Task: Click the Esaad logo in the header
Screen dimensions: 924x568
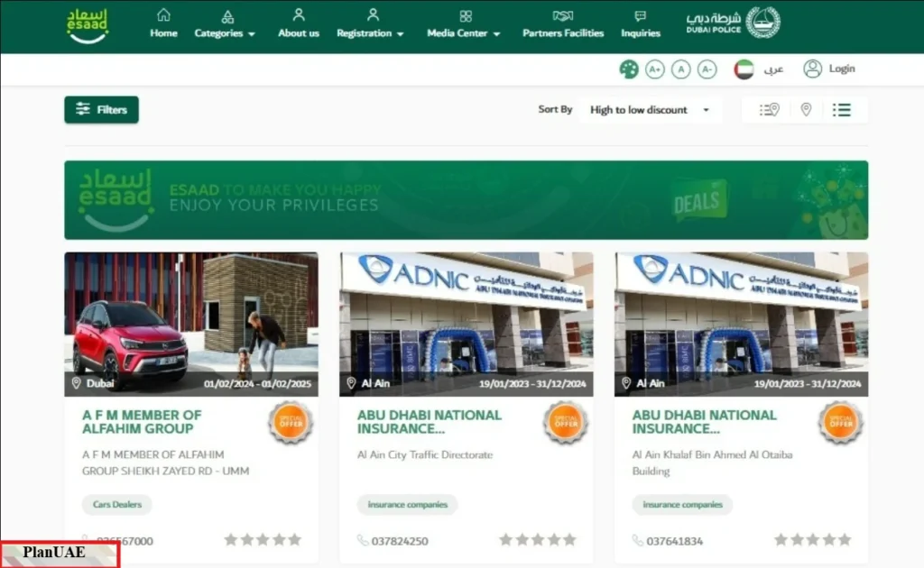Action: pyautogui.click(x=88, y=25)
